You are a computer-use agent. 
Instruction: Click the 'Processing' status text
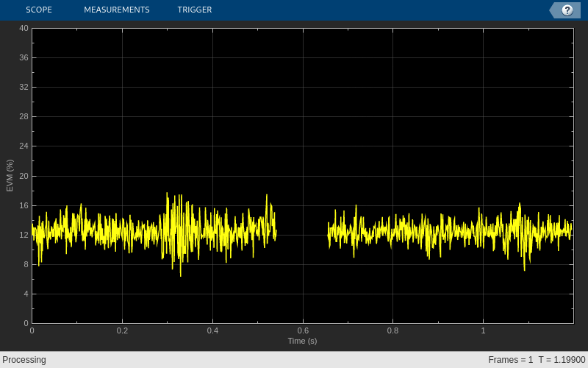24,360
